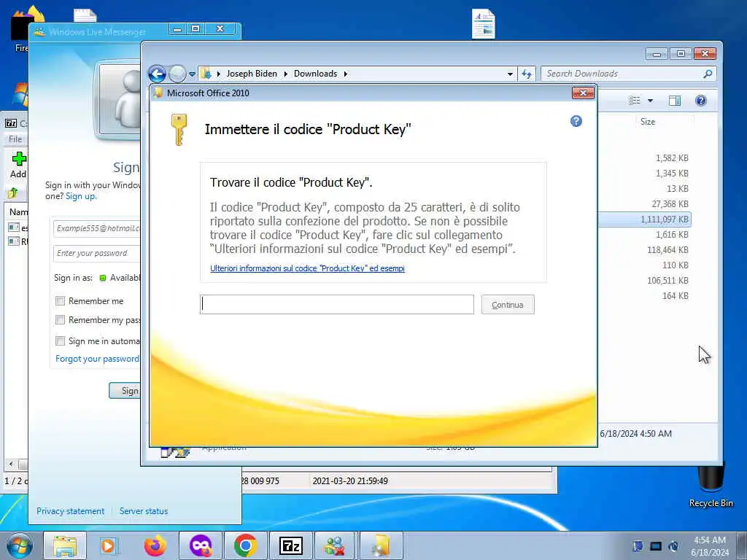Select Joseph Biden in the address breadcrumb
This screenshot has width=747, height=560.
pos(252,74)
